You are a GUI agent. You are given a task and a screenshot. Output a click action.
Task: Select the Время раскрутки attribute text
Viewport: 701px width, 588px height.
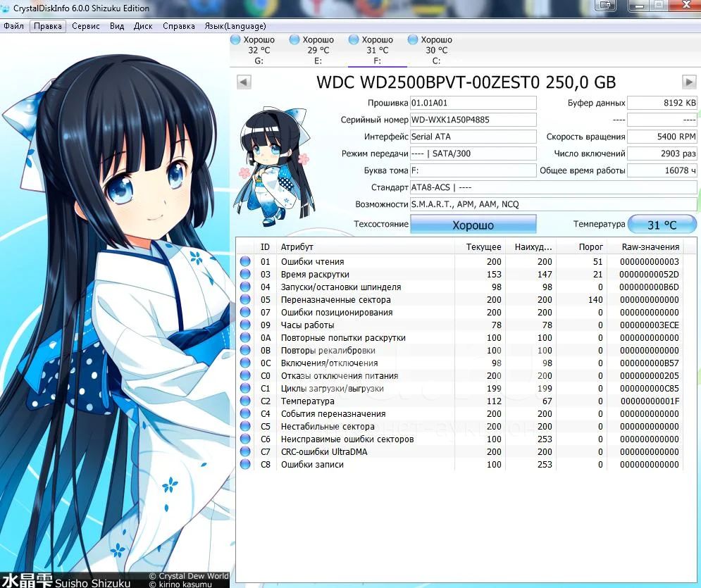(315, 275)
